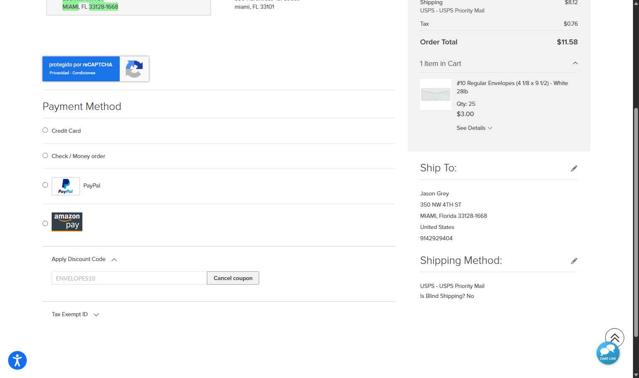
Task: Click the Cancel coupon button
Action: point(233,278)
